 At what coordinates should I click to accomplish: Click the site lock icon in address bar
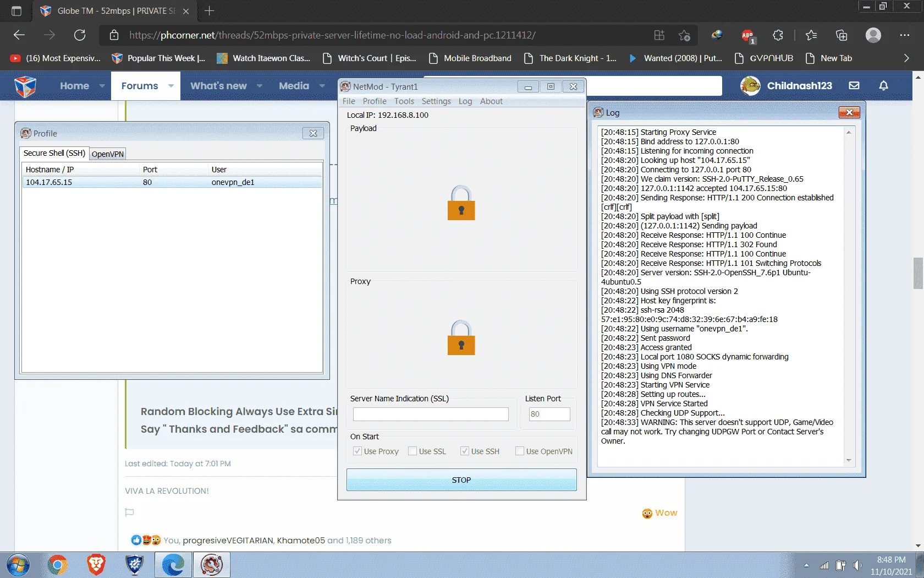(x=114, y=35)
